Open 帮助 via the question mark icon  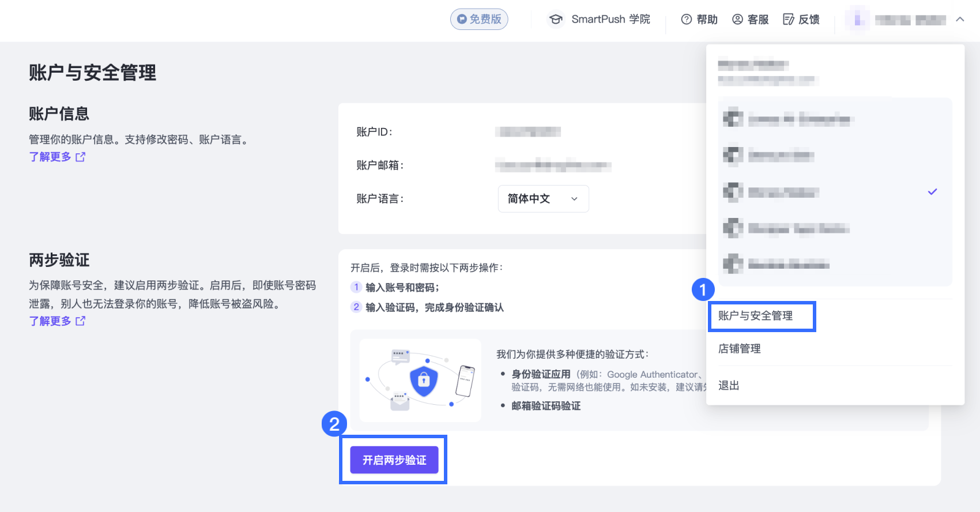pos(686,20)
